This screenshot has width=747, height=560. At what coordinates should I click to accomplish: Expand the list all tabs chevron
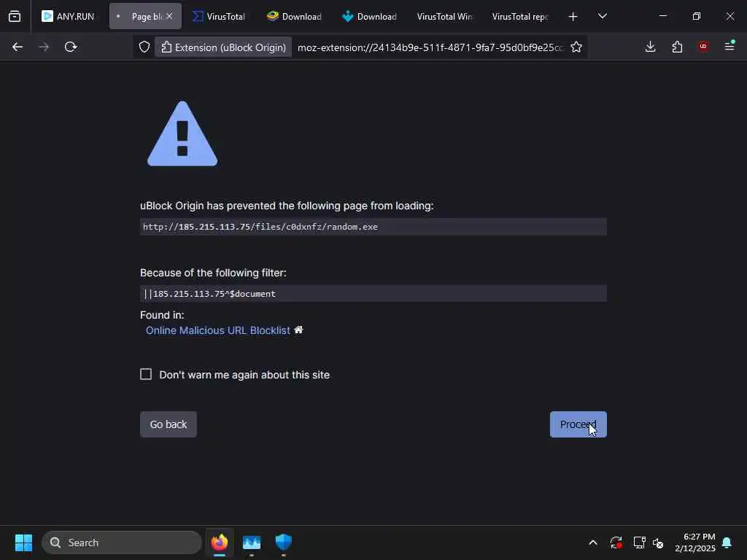[602, 17]
